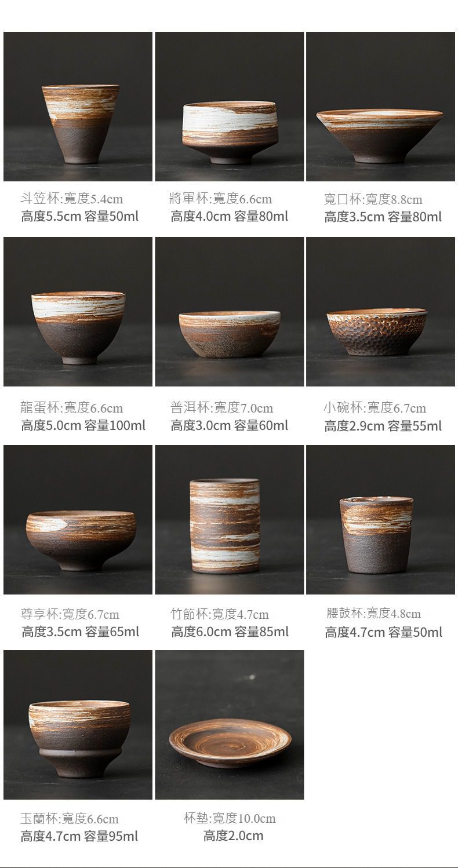Image resolution: width=458 pixels, height=868 pixels.
Task: Click the 龍蛋杯 dragon egg cup image
Action: click(x=78, y=312)
